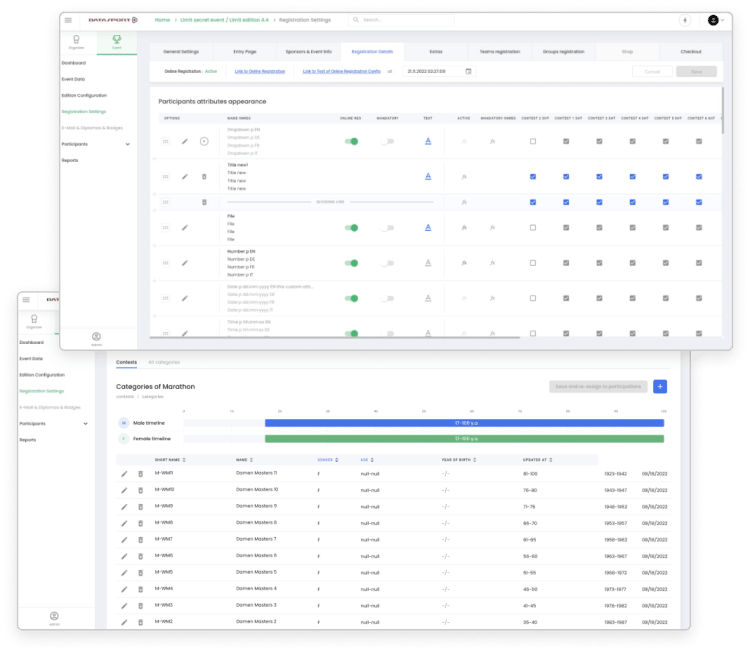The height and width of the screenshot is (653, 750).
Task: Delete the Title new attribute row
Action: (204, 176)
